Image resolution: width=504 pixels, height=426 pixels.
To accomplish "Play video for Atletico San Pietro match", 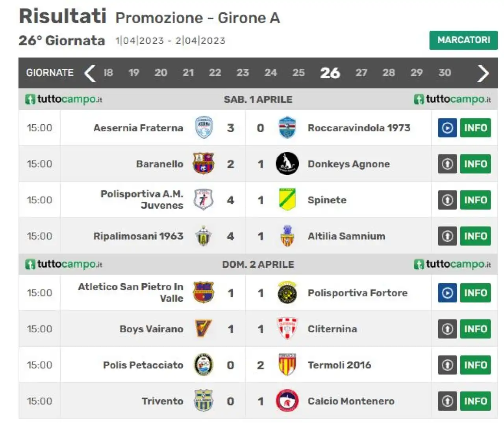I will click(x=447, y=293).
